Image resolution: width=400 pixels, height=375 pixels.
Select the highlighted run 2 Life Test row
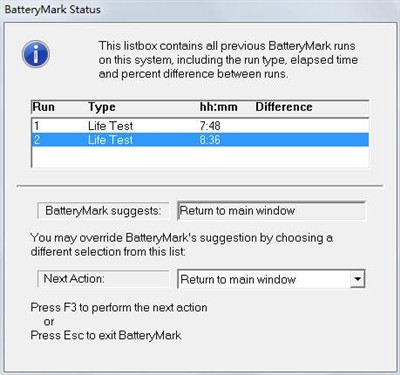pos(200,140)
